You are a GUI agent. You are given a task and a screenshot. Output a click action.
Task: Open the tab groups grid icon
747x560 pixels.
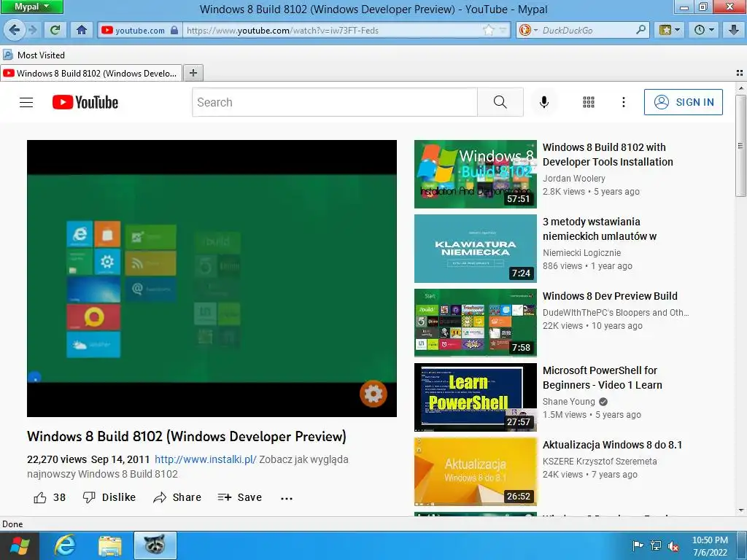tap(740, 74)
